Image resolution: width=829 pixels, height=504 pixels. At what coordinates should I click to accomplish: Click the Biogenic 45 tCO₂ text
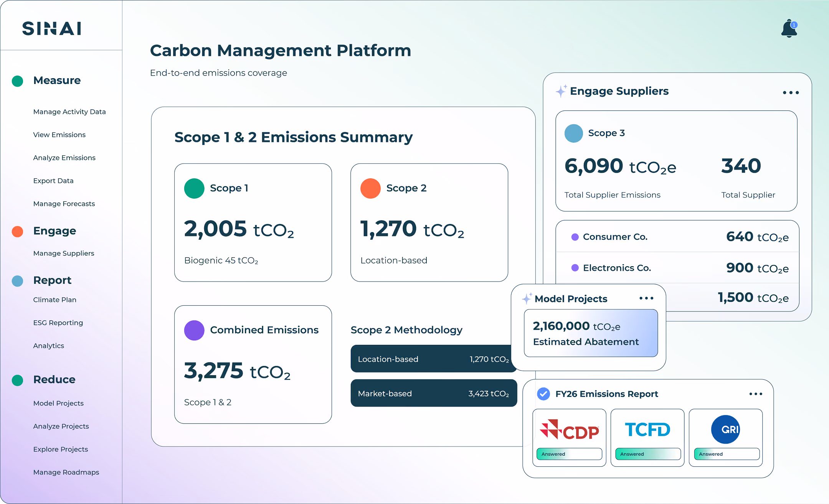[221, 260]
